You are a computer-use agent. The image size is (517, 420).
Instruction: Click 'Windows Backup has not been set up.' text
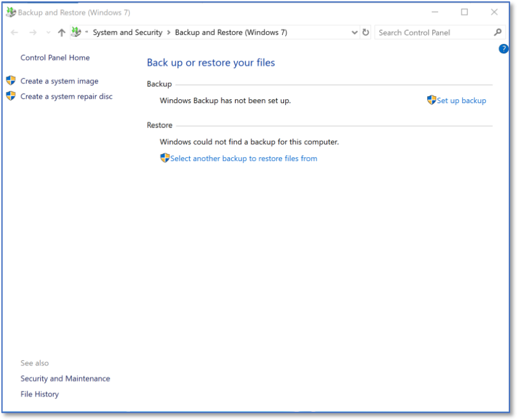tap(225, 101)
